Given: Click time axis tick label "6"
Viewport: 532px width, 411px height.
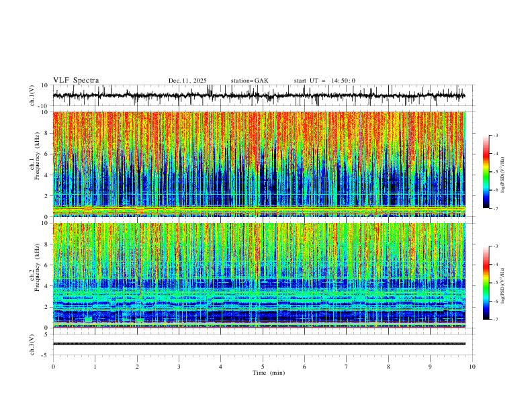Looking at the screenshot, I should point(305,367).
